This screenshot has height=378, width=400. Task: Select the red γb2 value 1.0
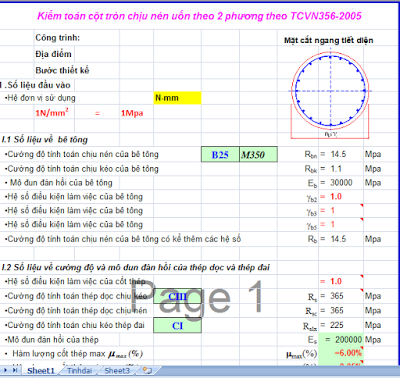336,197
